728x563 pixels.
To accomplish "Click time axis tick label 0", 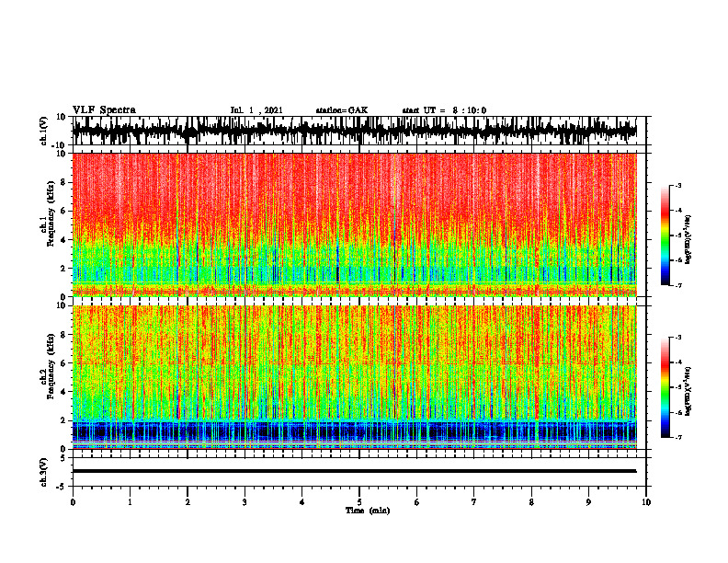I will [73, 502].
